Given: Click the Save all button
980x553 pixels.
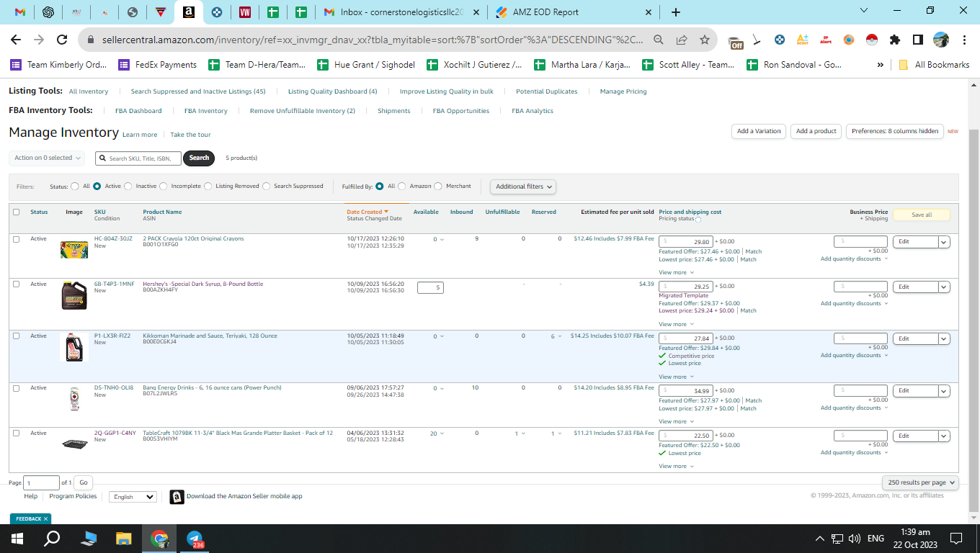Looking at the screenshot, I should tap(922, 215).
